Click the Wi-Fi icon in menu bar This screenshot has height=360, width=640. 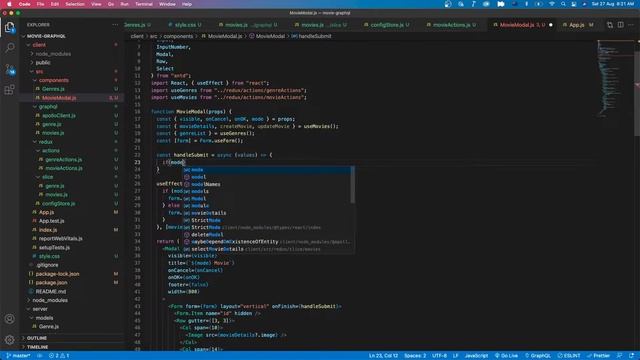point(552,4)
